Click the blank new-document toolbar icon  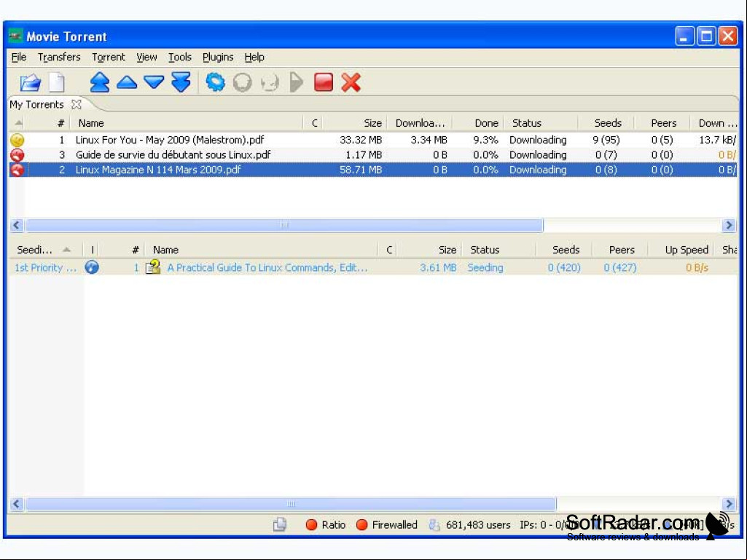[57, 82]
